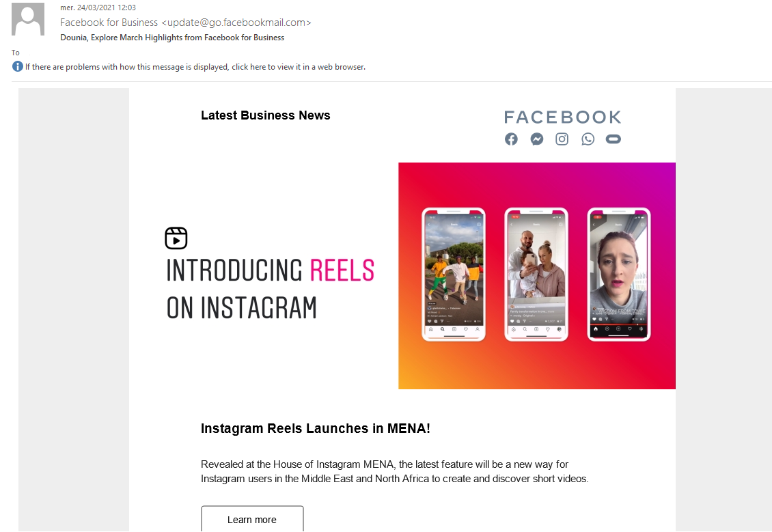Screen dimensions: 772x532
Task: Click the FACEBOOK wordmark logo
Action: [562, 117]
